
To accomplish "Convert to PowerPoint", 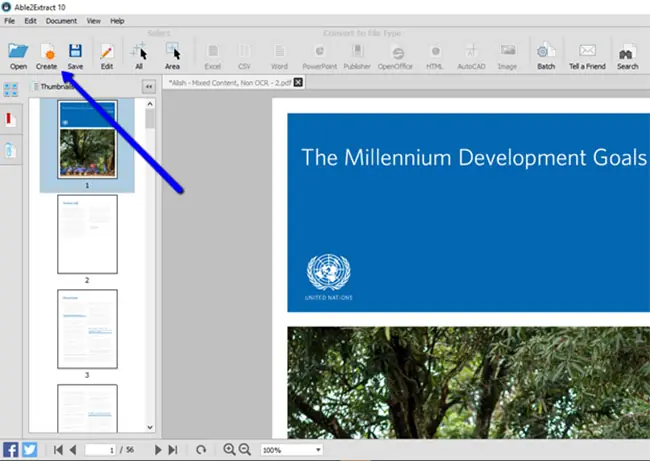I will point(319,56).
